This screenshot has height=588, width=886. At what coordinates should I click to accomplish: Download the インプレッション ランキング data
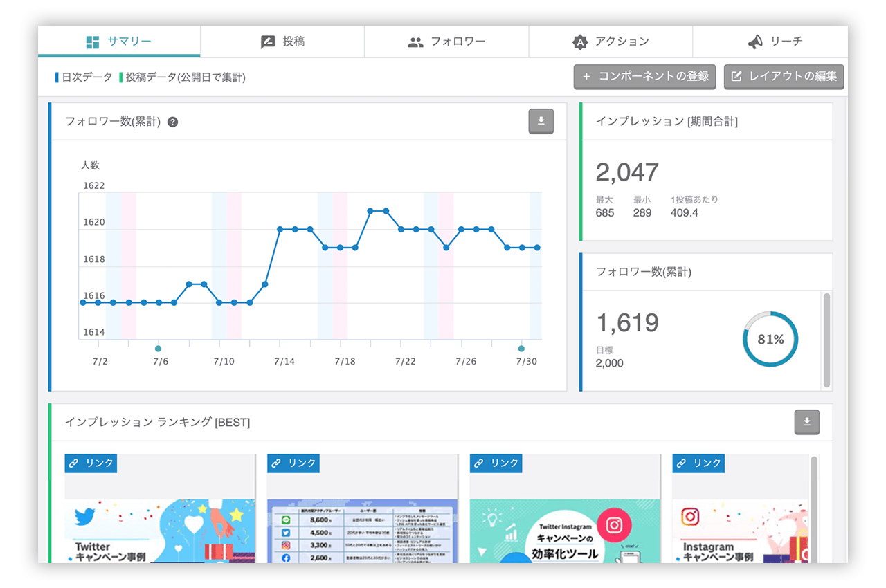click(x=806, y=422)
